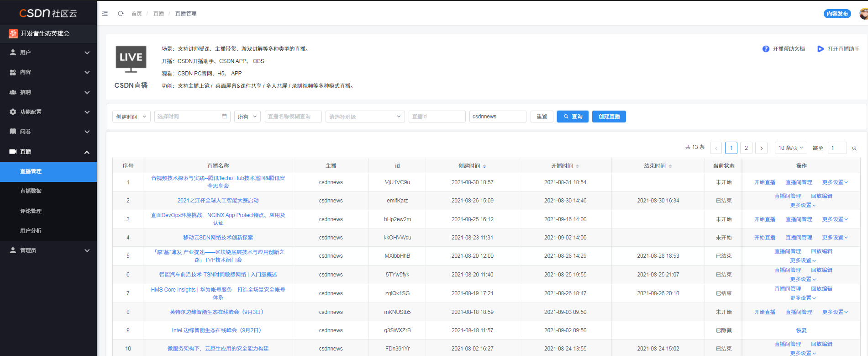Open the 所有 status dropdown
The image size is (868, 356).
coord(247,117)
